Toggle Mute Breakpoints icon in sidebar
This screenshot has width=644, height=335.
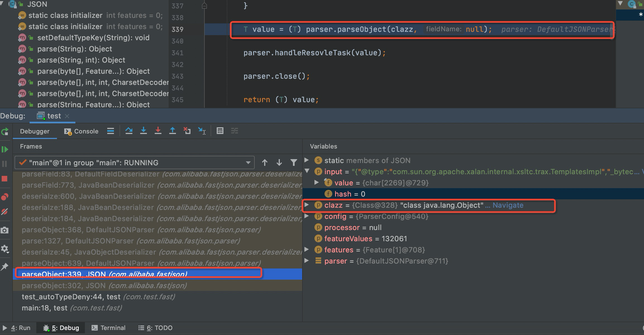[x=5, y=212]
